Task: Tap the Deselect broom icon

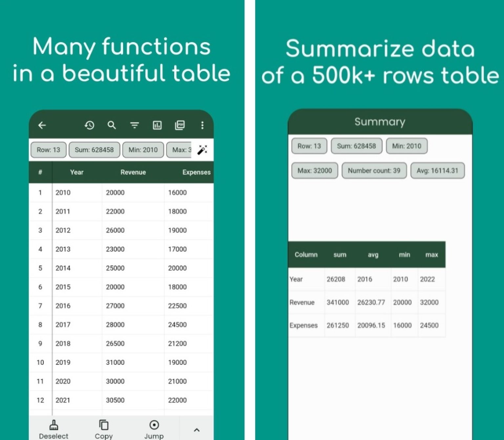Action: [53, 426]
